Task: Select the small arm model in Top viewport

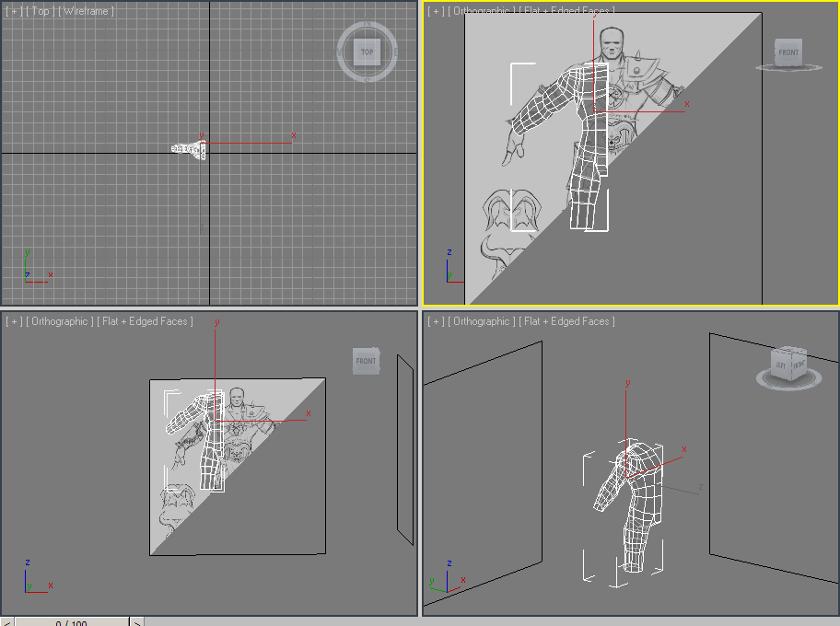Action: [189, 149]
